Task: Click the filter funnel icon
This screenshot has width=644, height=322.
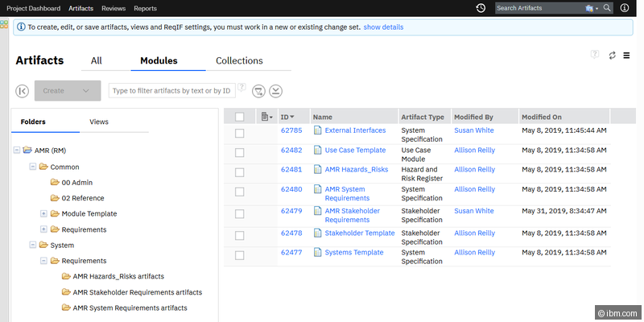Action: (259, 91)
